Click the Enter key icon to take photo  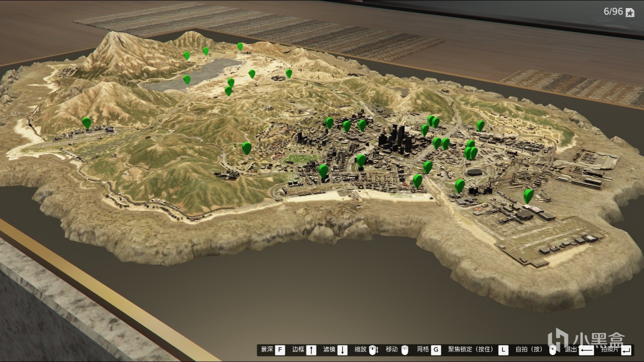(x=626, y=350)
